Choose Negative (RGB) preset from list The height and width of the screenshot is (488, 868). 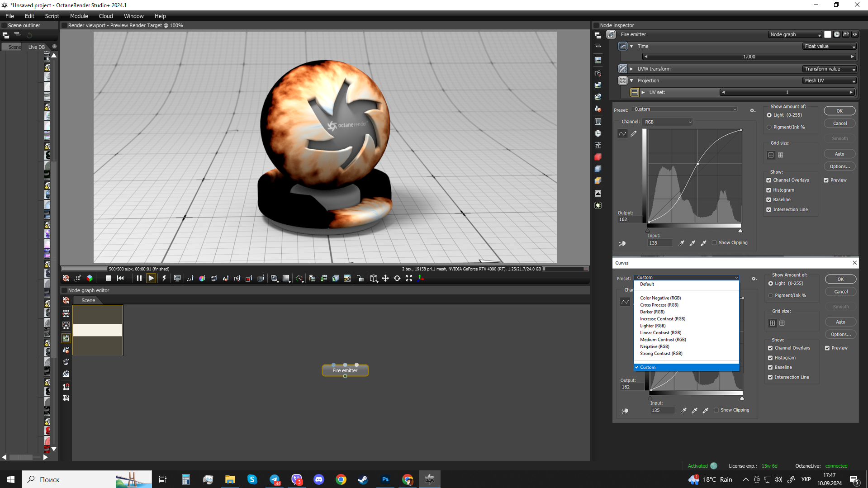pos(654,346)
